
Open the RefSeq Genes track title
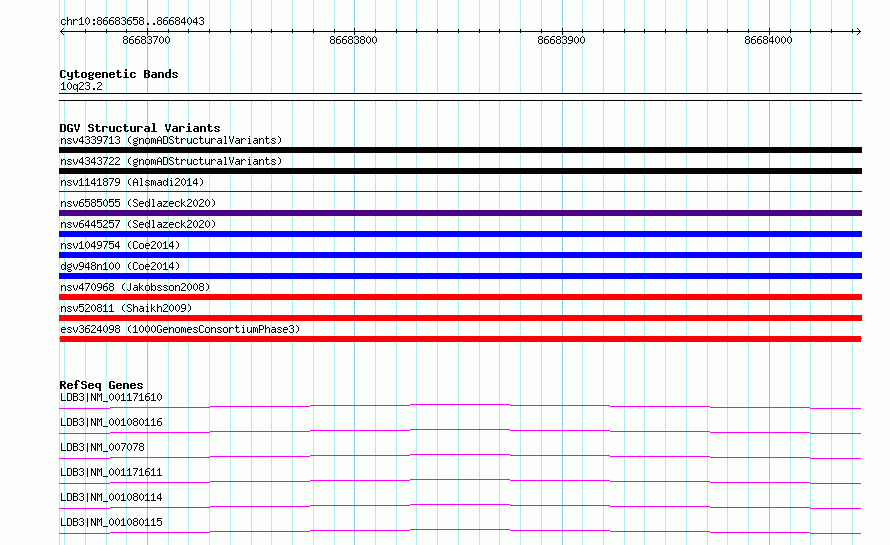tap(101, 385)
